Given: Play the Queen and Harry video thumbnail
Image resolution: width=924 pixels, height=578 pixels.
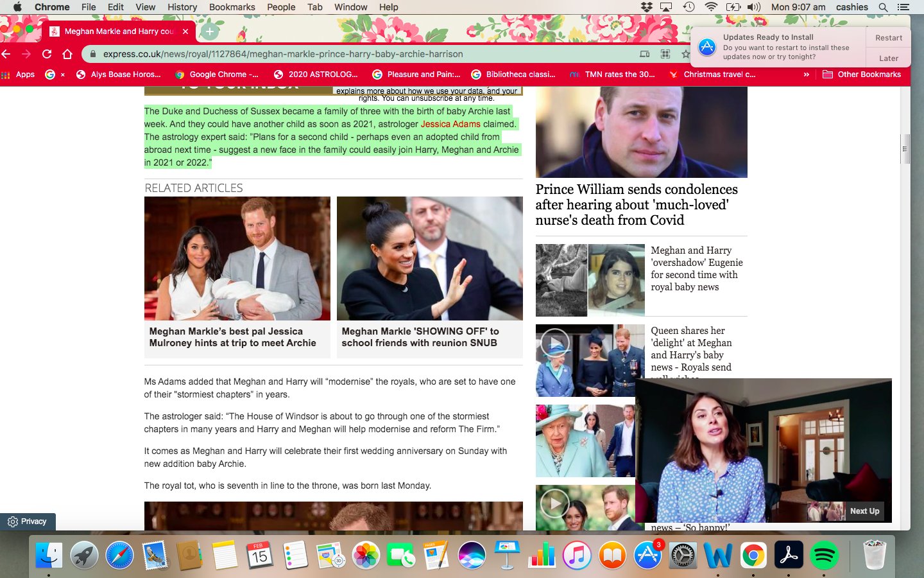Looking at the screenshot, I should coord(555,342).
